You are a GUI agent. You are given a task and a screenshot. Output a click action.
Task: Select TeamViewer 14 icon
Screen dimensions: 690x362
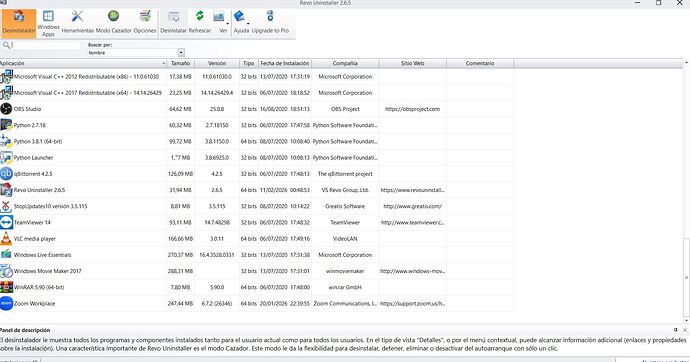6,222
